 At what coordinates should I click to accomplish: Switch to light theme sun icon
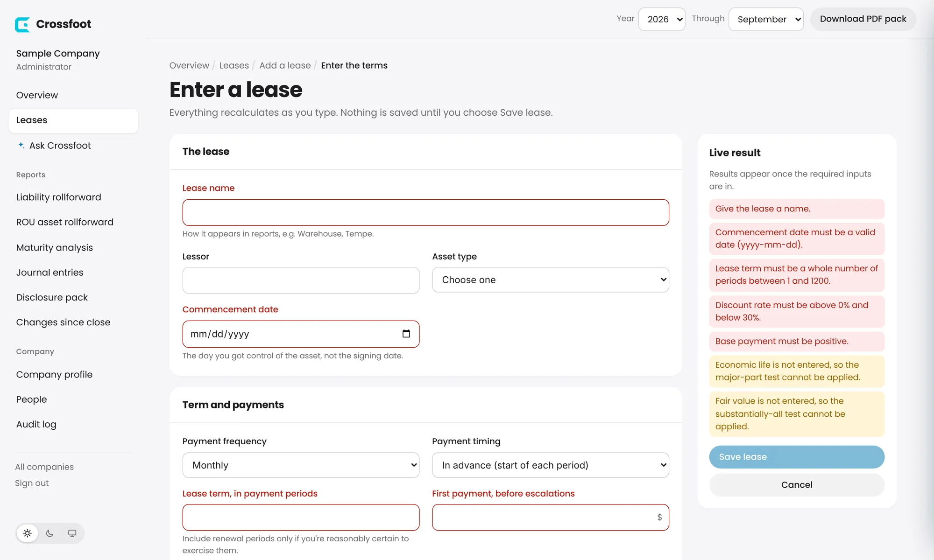28,533
